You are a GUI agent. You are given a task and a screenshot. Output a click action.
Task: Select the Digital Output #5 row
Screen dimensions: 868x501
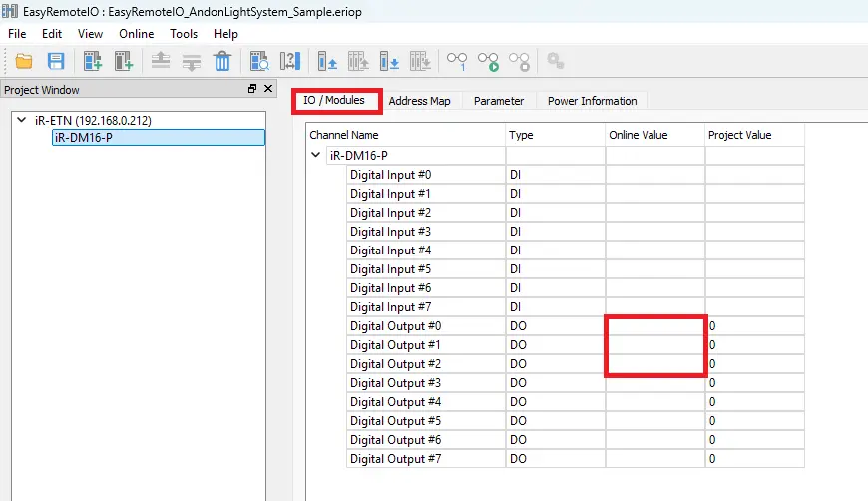[x=576, y=421]
